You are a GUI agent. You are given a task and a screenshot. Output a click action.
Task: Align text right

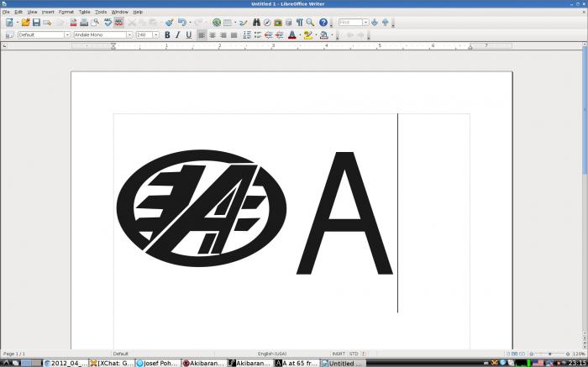pyautogui.click(x=223, y=35)
